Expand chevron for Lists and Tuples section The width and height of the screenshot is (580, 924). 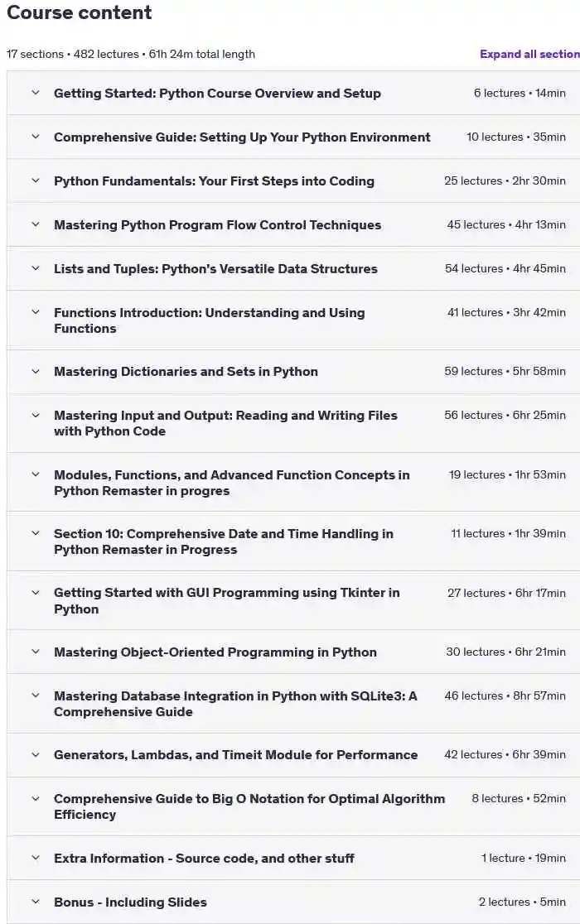pos(36,268)
